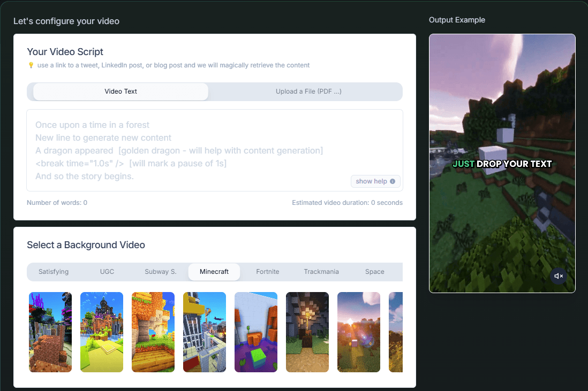Select the Satisfying background category

(54, 272)
